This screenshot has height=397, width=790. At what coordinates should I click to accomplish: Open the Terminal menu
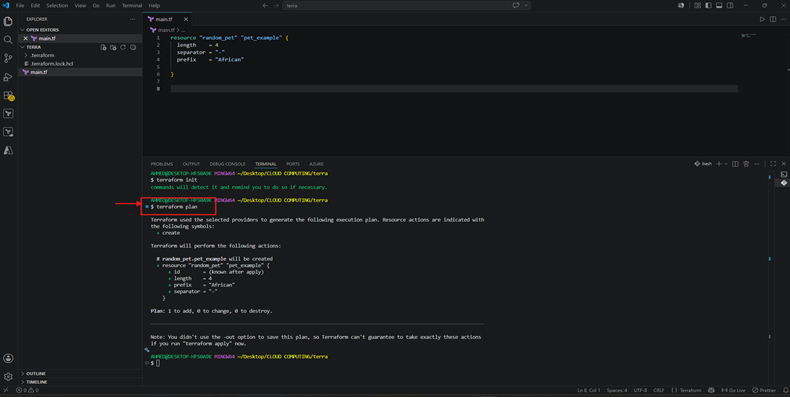click(132, 6)
